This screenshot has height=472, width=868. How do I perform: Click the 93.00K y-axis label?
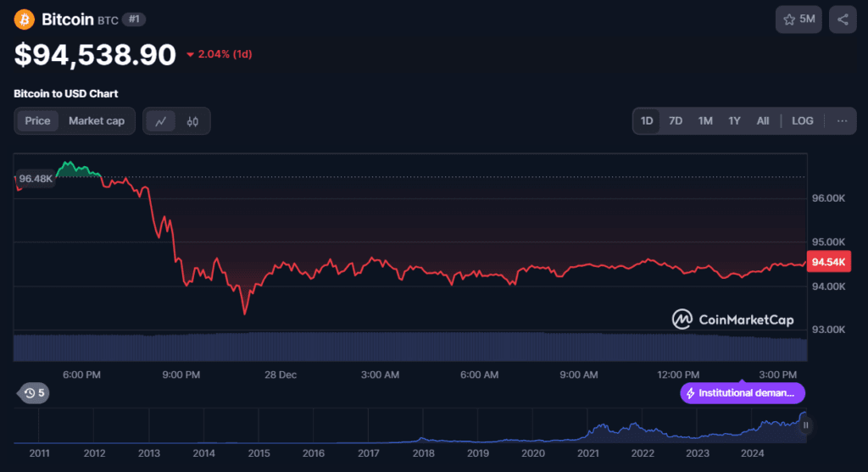(828, 330)
